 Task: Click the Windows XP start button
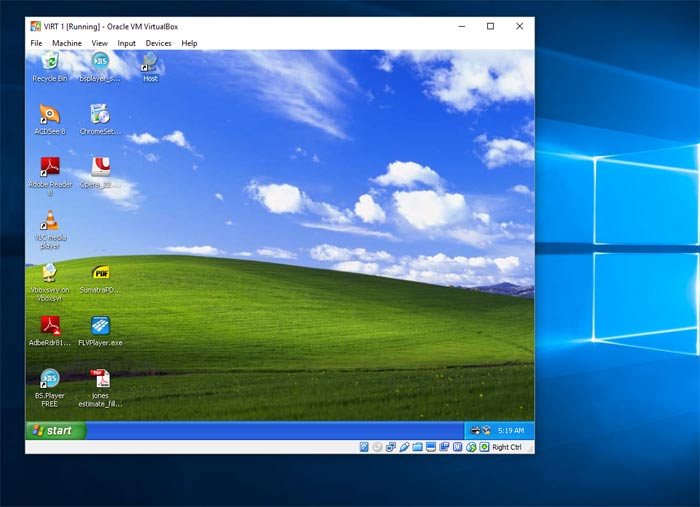point(55,431)
